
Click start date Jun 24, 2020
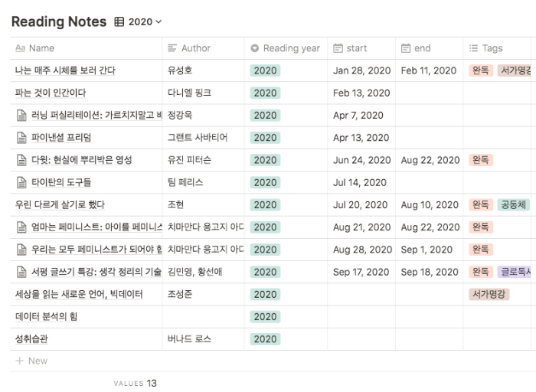[361, 160]
